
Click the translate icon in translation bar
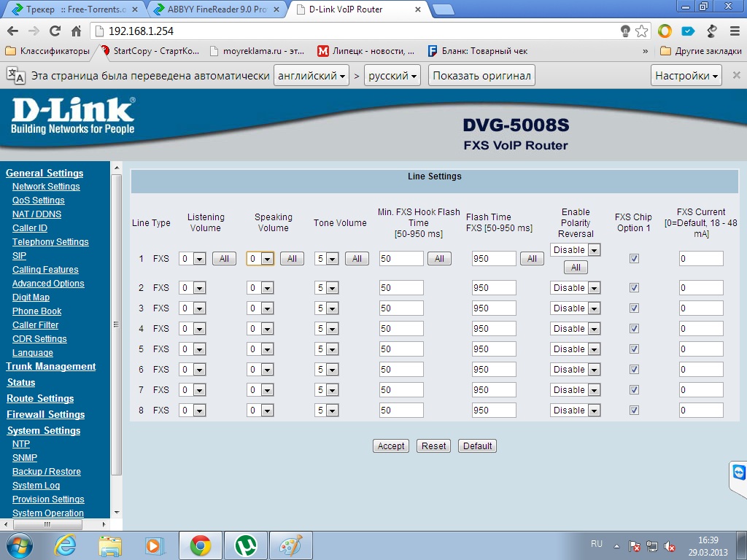pos(16,75)
